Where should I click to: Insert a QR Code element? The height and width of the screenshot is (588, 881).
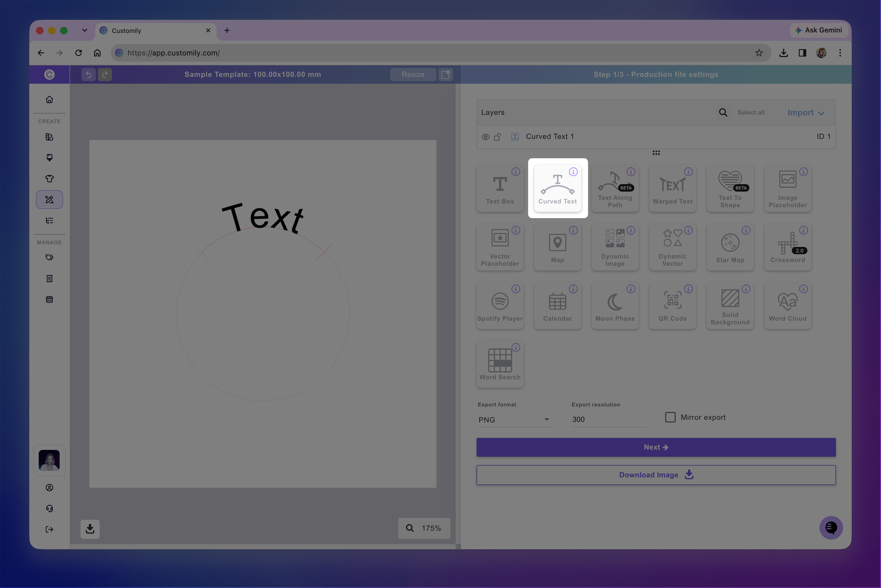[673, 306]
